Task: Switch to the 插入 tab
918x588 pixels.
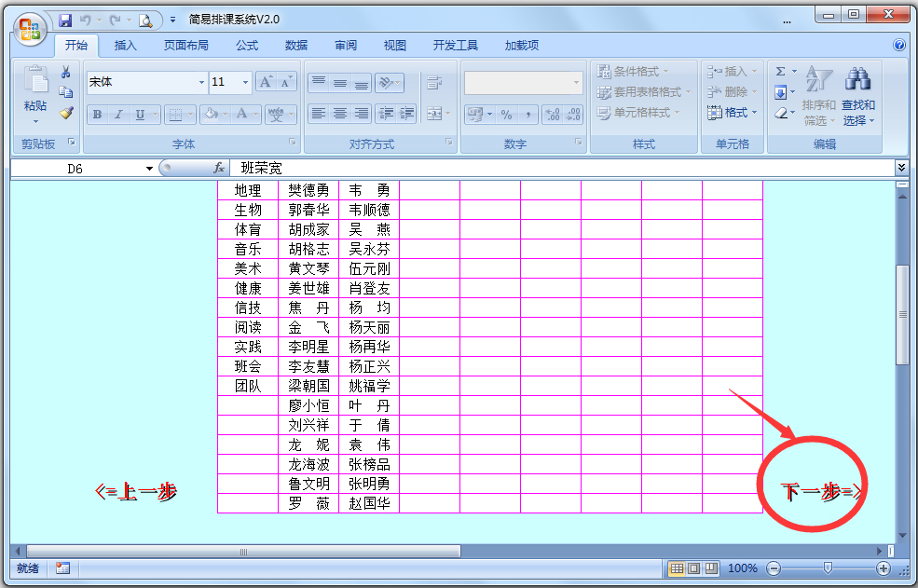Action: click(x=125, y=45)
